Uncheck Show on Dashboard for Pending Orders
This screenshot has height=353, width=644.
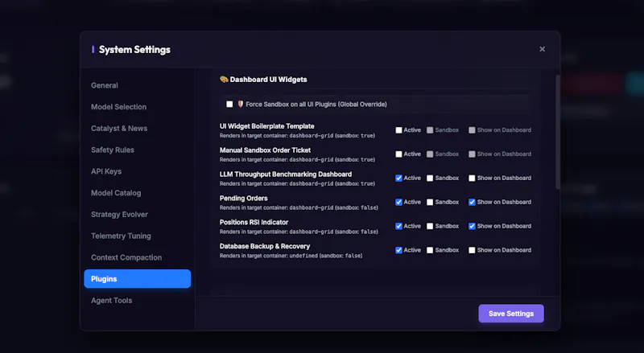[472, 202]
